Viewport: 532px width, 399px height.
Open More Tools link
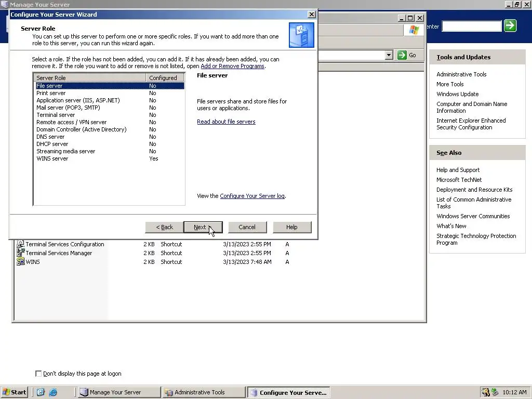[x=450, y=84]
